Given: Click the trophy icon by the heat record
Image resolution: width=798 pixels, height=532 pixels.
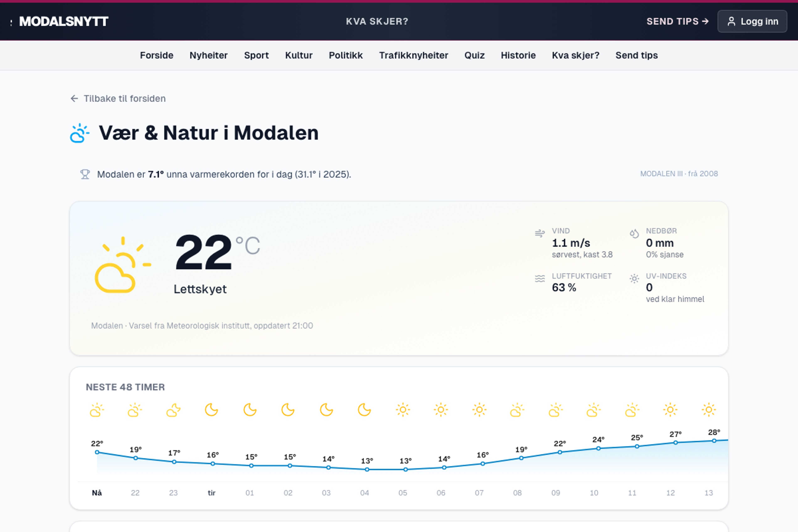Looking at the screenshot, I should pyautogui.click(x=85, y=174).
